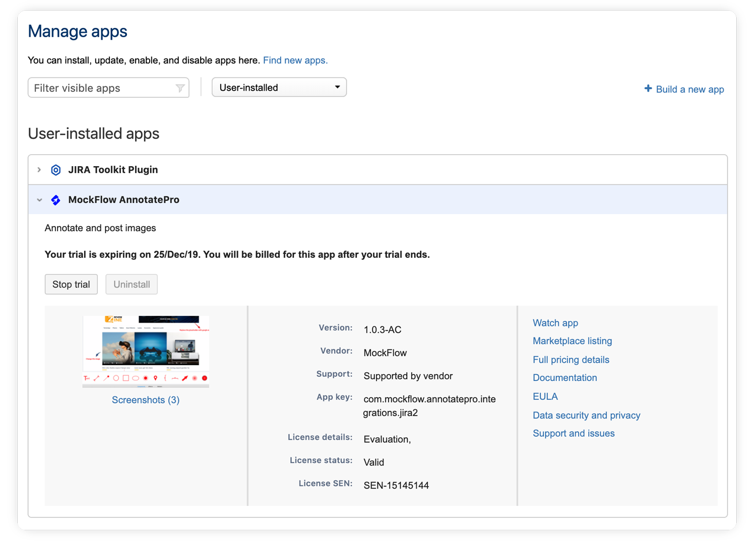The image size is (756, 545).
Task: Open the Find new apps link
Action: click(295, 60)
